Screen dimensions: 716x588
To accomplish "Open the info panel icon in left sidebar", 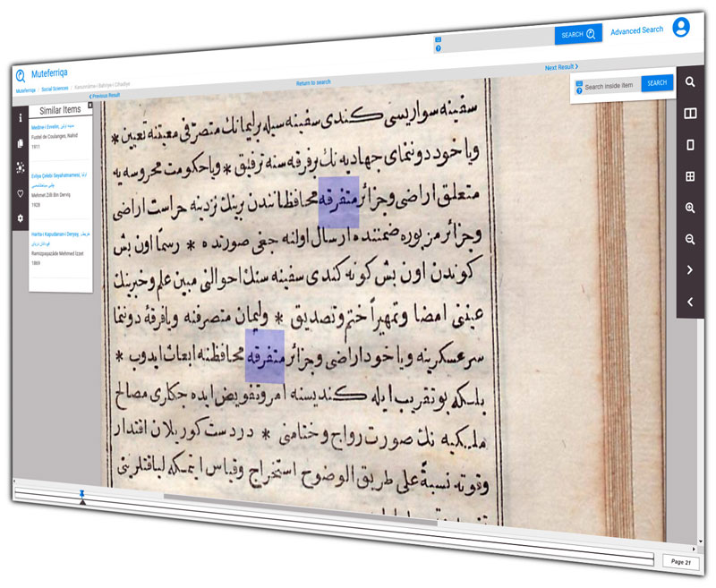I will click(21, 117).
